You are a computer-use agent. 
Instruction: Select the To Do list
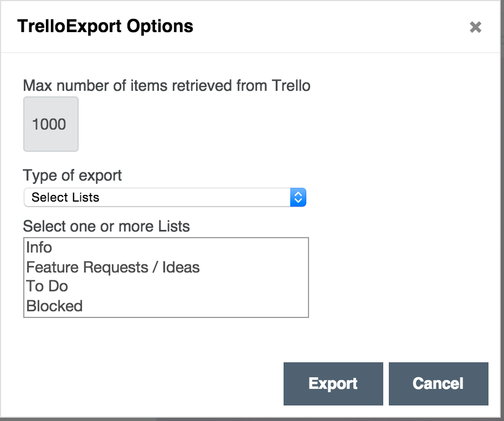47,286
